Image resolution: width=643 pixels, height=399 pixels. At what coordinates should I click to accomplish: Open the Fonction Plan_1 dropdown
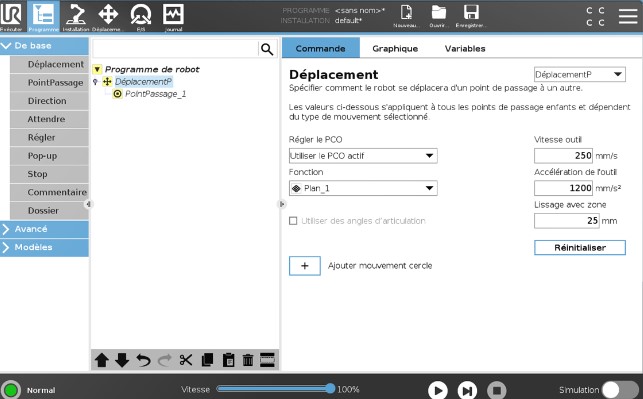(363, 188)
